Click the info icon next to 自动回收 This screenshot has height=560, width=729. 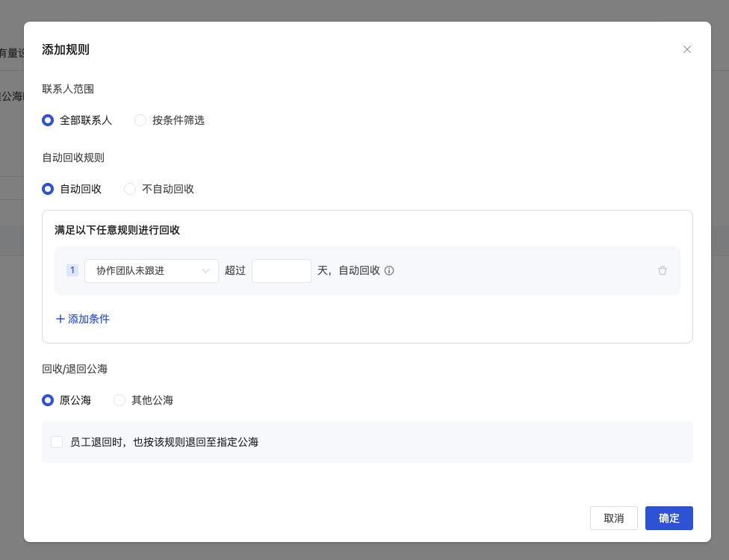[389, 270]
